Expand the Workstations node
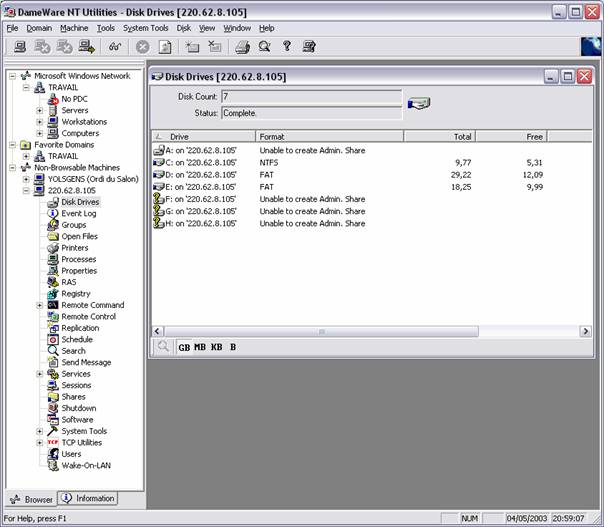 point(40,122)
